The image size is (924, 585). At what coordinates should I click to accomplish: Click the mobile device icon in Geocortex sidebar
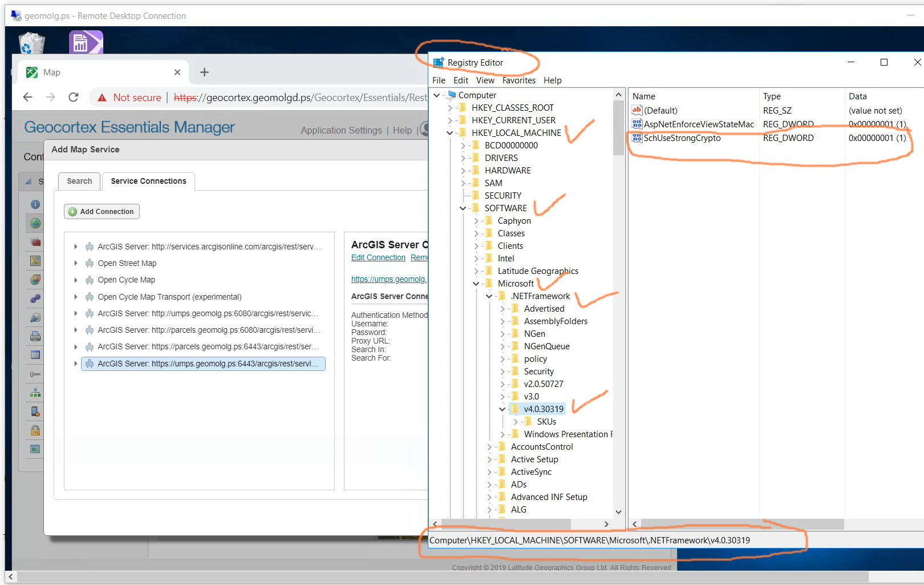pyautogui.click(x=35, y=411)
